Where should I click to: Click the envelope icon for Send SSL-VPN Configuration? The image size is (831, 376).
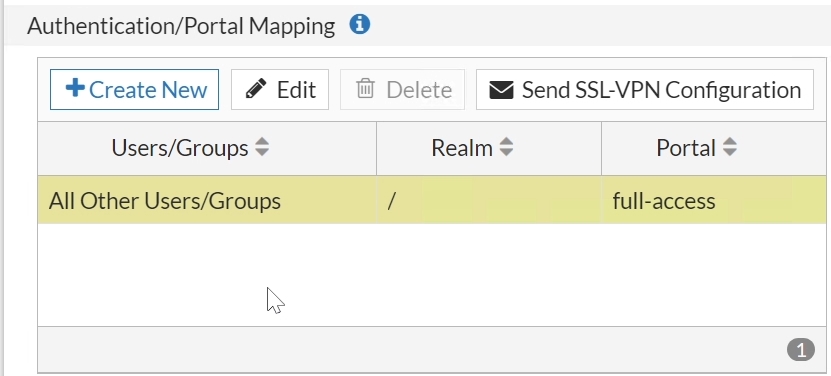click(x=501, y=90)
